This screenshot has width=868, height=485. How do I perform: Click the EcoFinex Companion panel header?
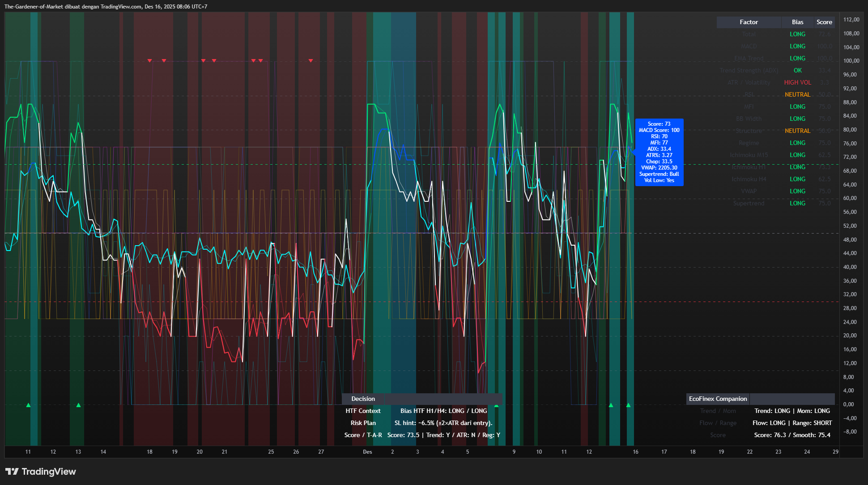pyautogui.click(x=718, y=399)
